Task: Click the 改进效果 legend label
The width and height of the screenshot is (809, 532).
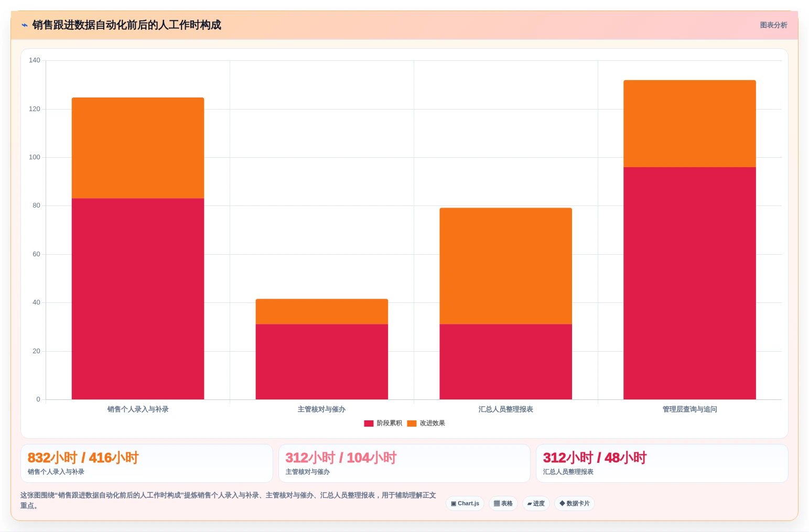Action: [x=432, y=424]
